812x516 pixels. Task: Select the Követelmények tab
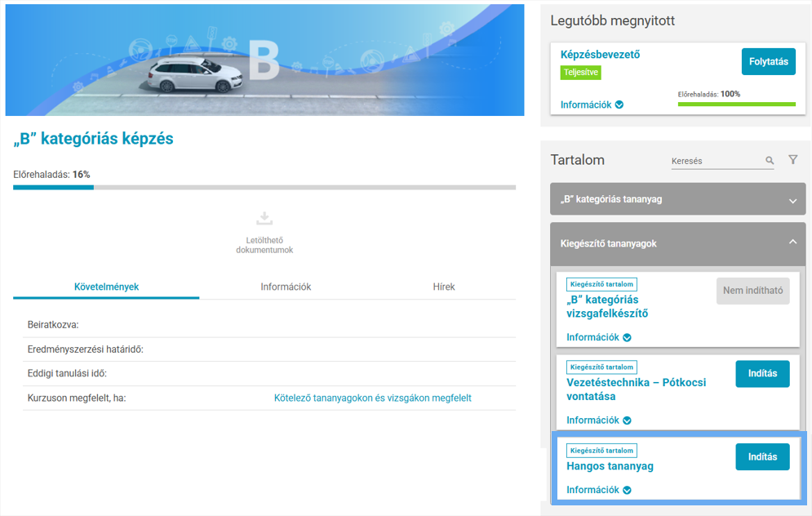point(106,287)
